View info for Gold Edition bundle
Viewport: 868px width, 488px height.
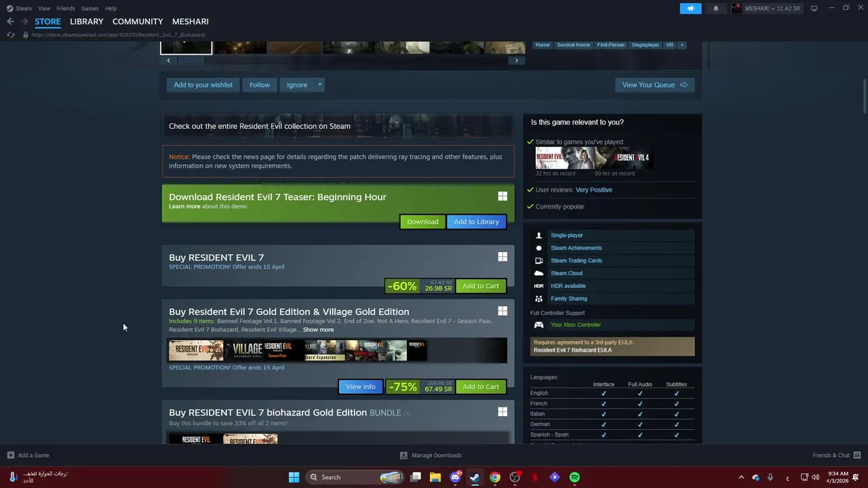[360, 387]
